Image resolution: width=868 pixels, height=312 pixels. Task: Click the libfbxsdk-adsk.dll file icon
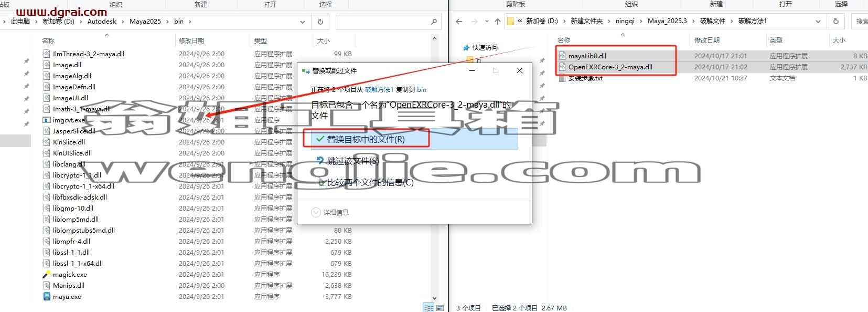click(47, 197)
